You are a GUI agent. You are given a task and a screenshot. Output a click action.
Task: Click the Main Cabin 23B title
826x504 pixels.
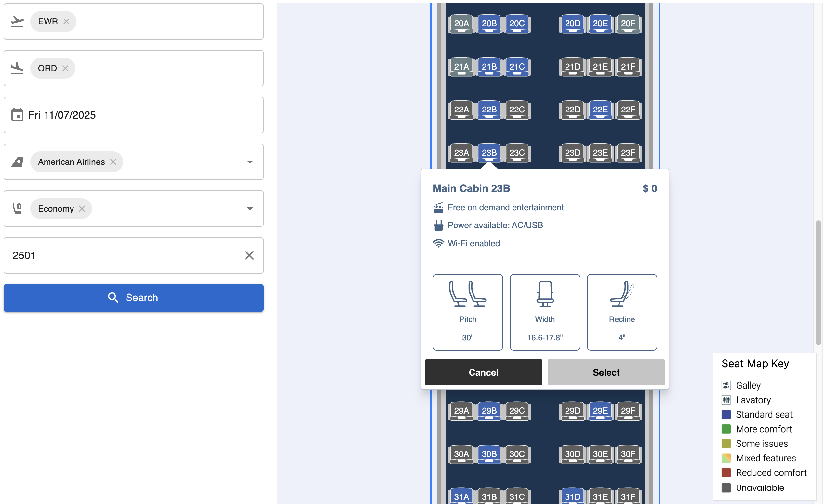click(472, 188)
